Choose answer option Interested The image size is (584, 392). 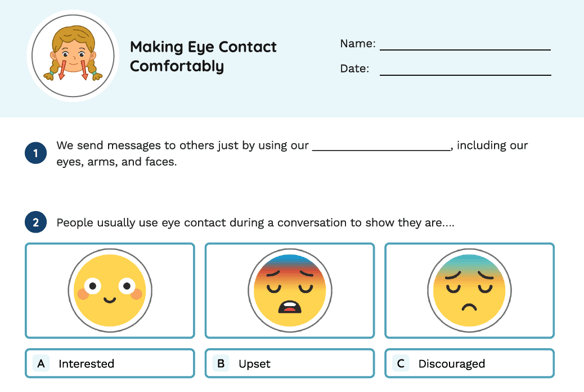click(x=110, y=363)
